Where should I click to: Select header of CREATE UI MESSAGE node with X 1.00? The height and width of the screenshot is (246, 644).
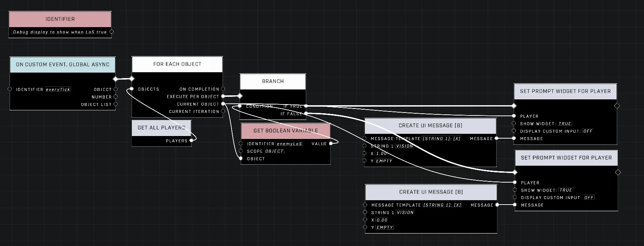pos(430,125)
